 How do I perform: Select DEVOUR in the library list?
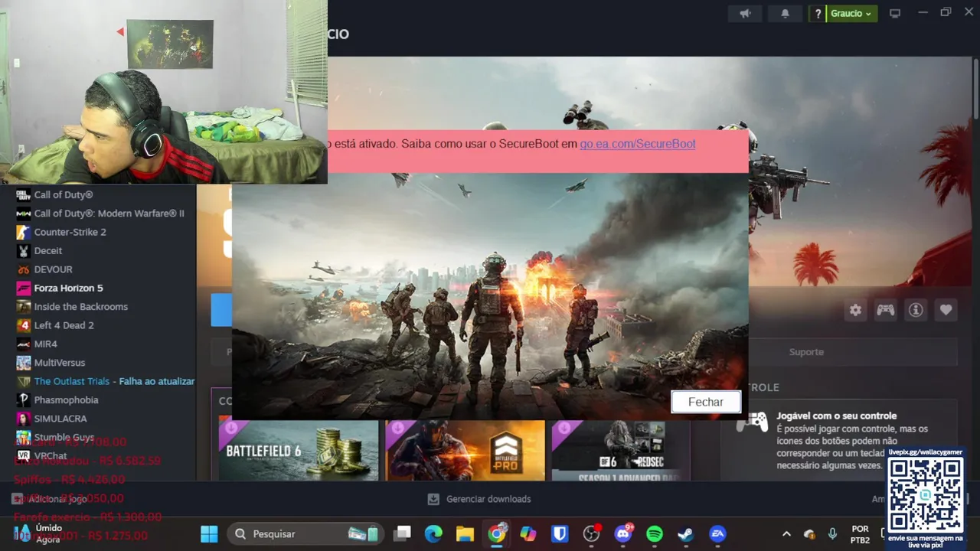point(53,269)
